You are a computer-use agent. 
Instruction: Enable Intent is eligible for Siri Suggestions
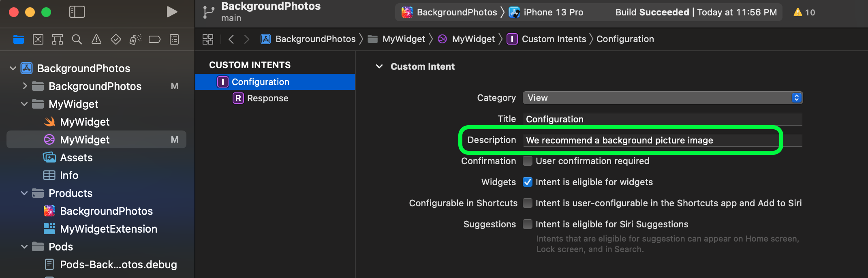[x=527, y=224]
